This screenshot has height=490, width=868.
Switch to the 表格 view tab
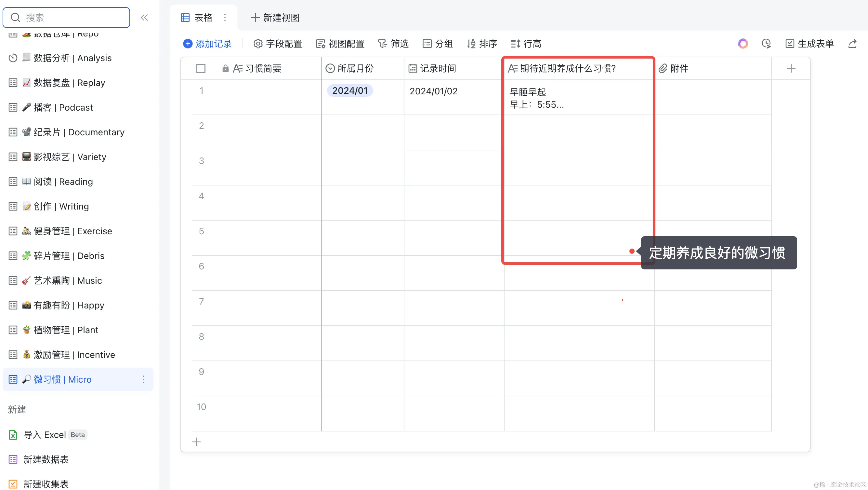tap(200, 18)
